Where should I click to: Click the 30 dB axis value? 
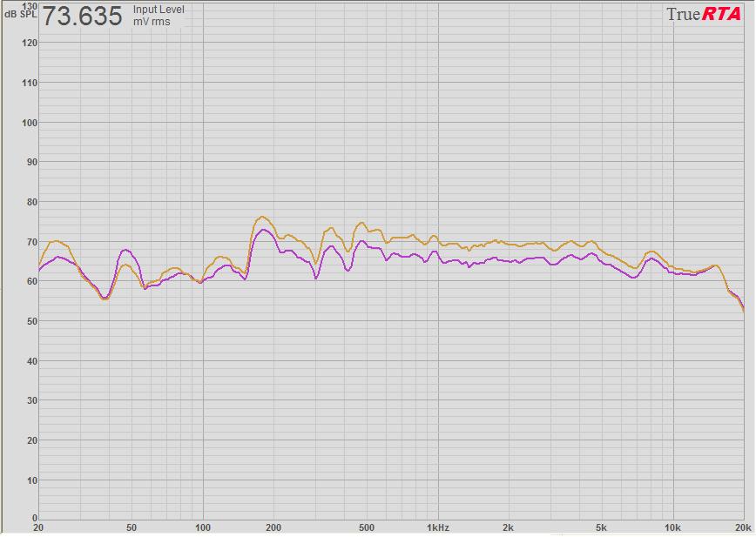(31, 400)
